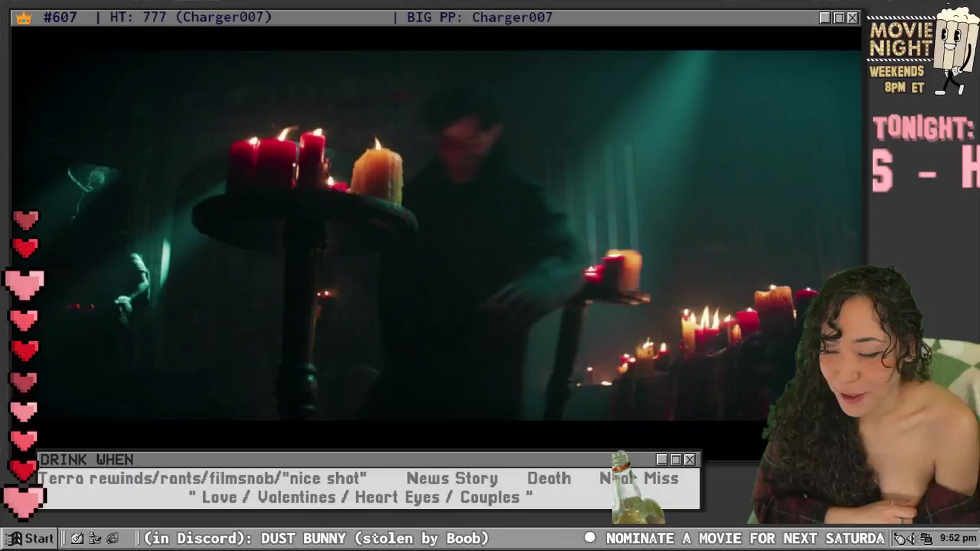Click the networked computers tray icon

pos(926,538)
